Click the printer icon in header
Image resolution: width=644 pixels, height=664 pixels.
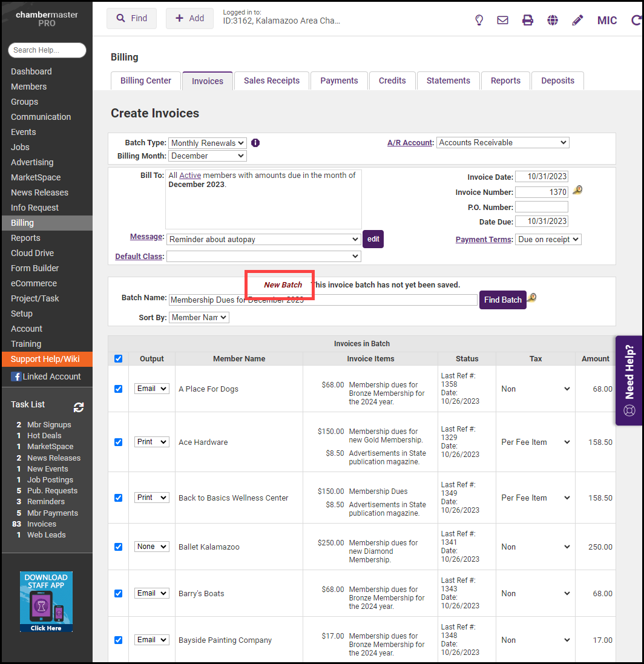pos(528,20)
